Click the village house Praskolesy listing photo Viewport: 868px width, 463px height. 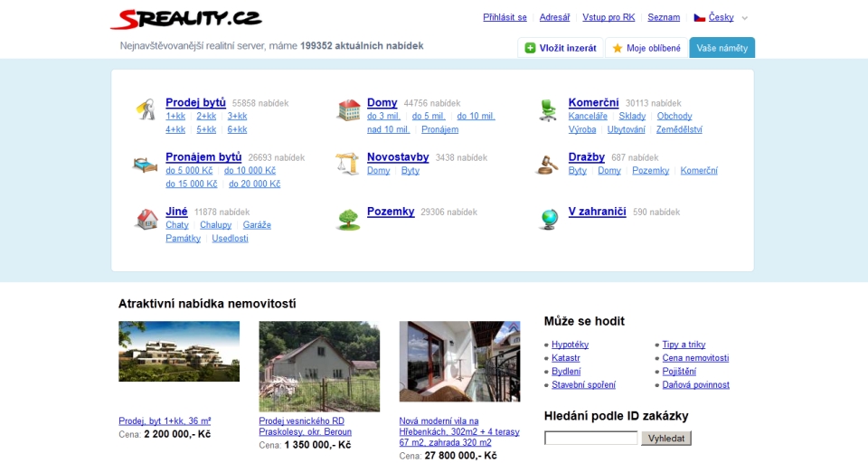click(319, 366)
